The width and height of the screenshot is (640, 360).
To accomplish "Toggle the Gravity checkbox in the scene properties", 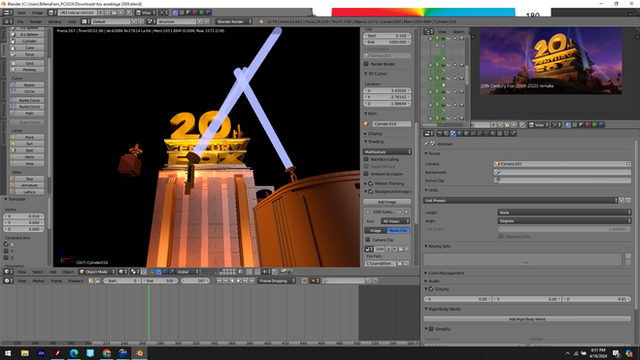I will point(431,289).
